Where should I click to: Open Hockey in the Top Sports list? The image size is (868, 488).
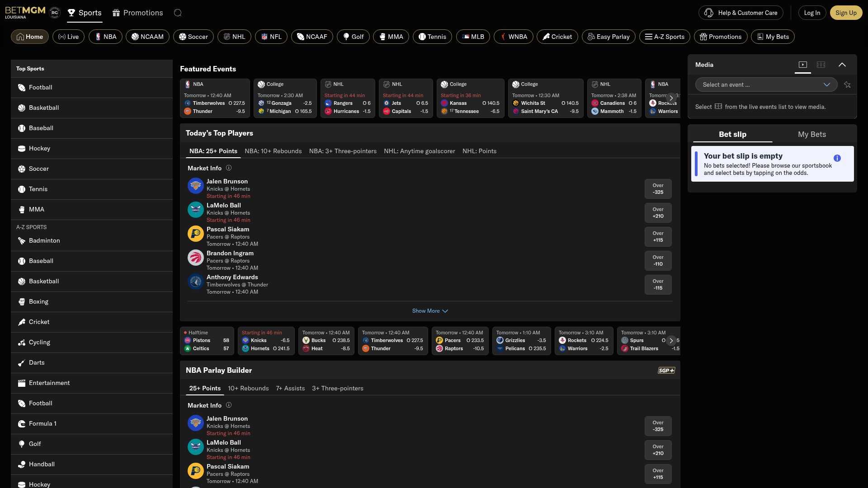[x=92, y=149]
